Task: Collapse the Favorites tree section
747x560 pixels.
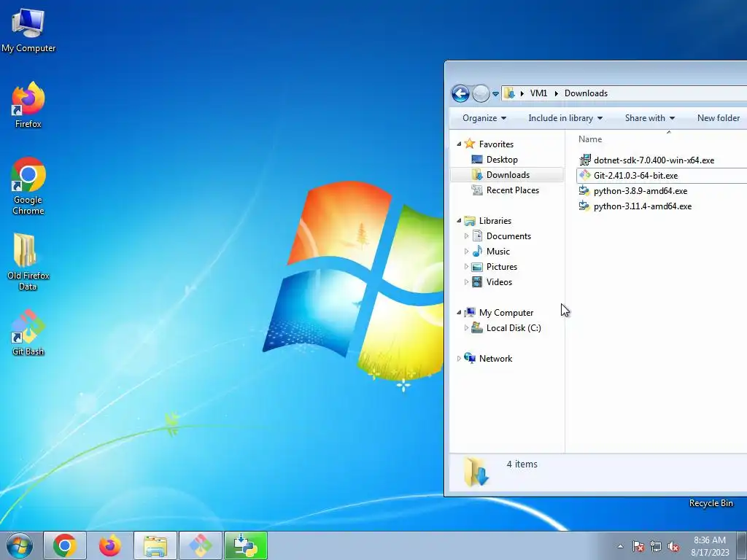Action: [459, 144]
